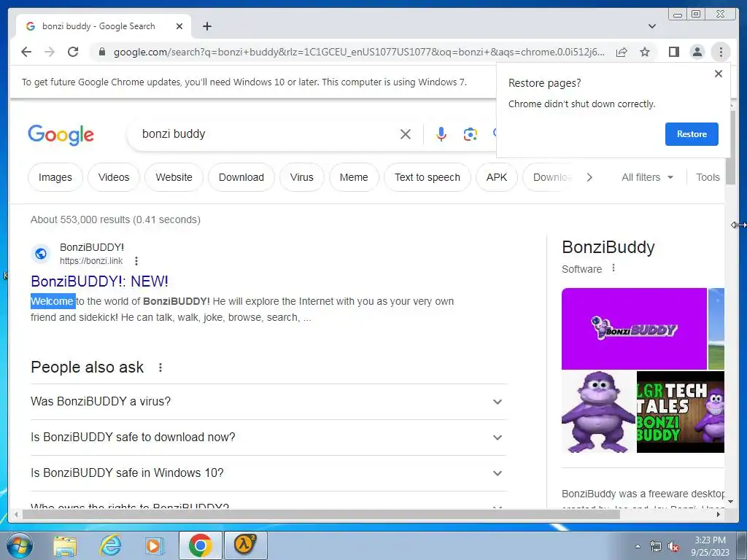
Task: Expand 'Was BonziBUDDY a virus?' question
Action: click(268, 402)
